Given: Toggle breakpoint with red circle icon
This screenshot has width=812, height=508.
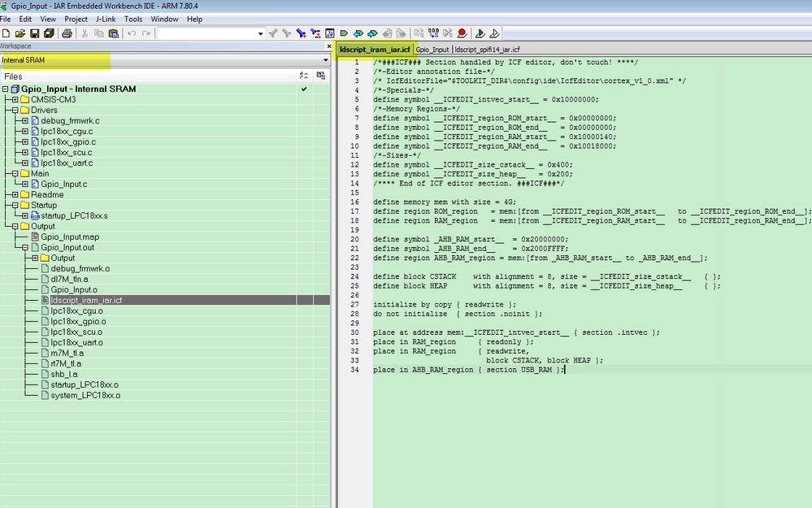Looking at the screenshot, I should tap(462, 33).
